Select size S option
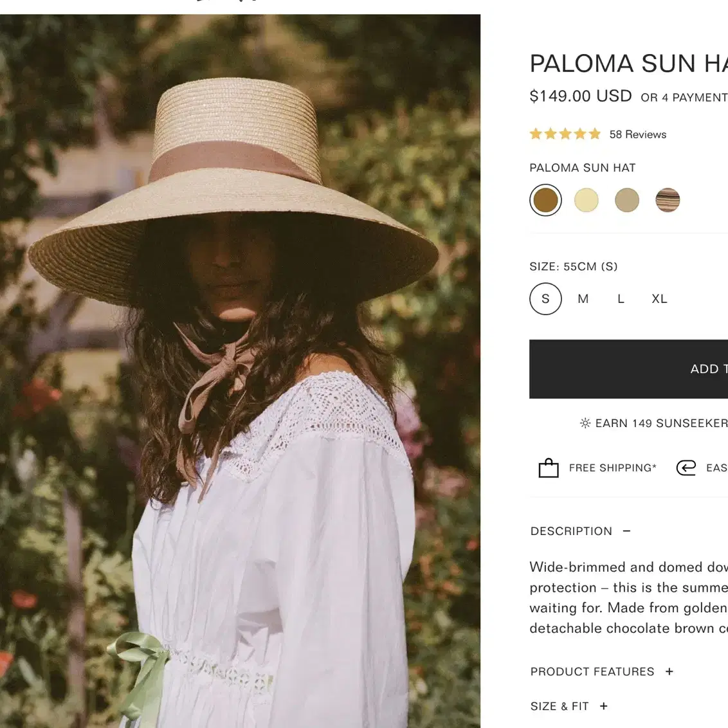The image size is (728, 728). coord(545,298)
